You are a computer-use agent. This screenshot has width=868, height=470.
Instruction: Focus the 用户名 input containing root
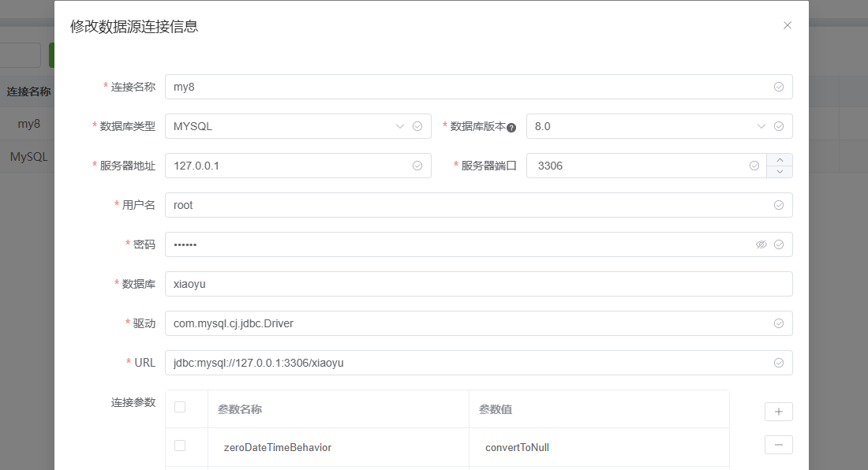[x=479, y=205]
